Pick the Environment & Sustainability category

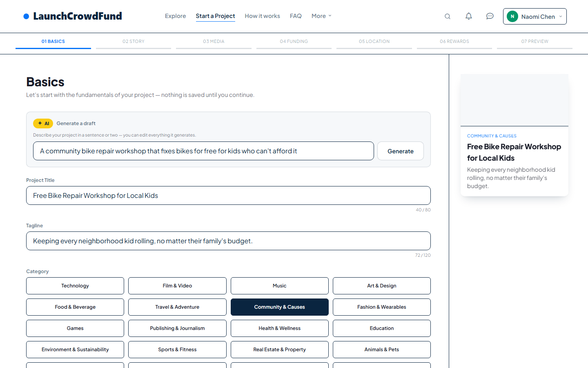point(75,350)
